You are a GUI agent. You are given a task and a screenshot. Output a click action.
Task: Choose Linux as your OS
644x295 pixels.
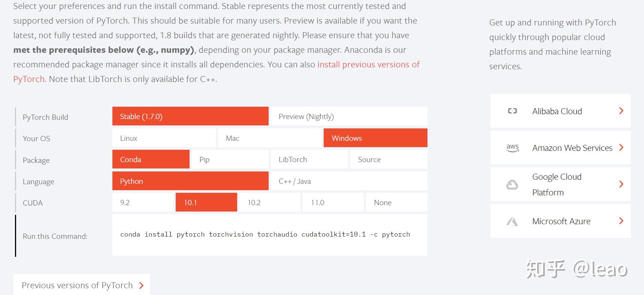tap(164, 138)
